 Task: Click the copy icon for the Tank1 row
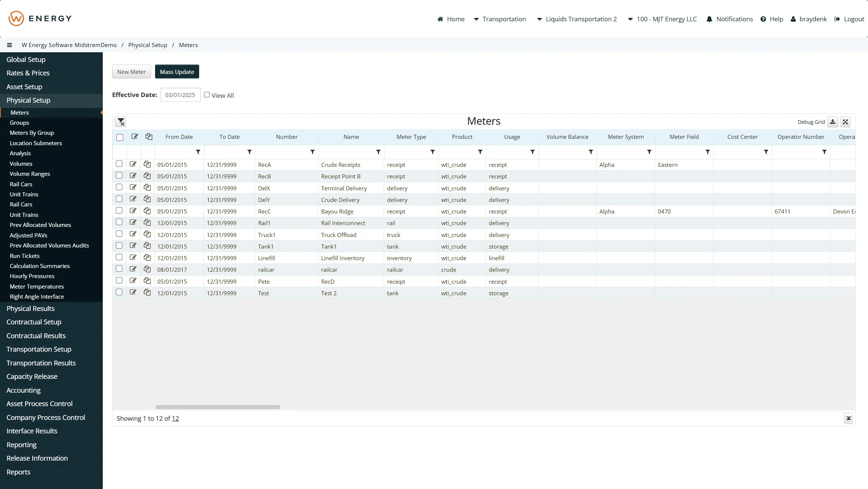pos(147,246)
